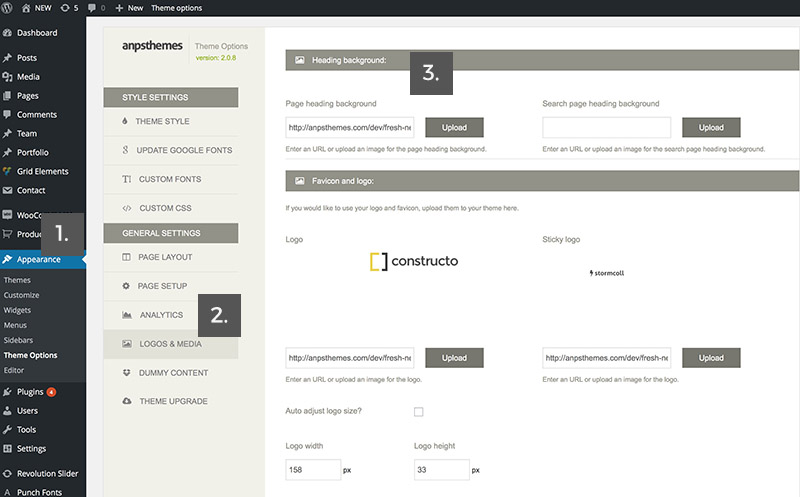The width and height of the screenshot is (800, 497).
Task: Open Theme options in the admin bar
Action: tap(177, 8)
